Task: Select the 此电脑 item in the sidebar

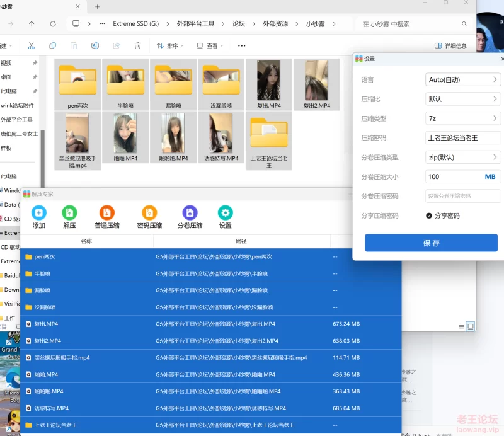Action: (9, 91)
